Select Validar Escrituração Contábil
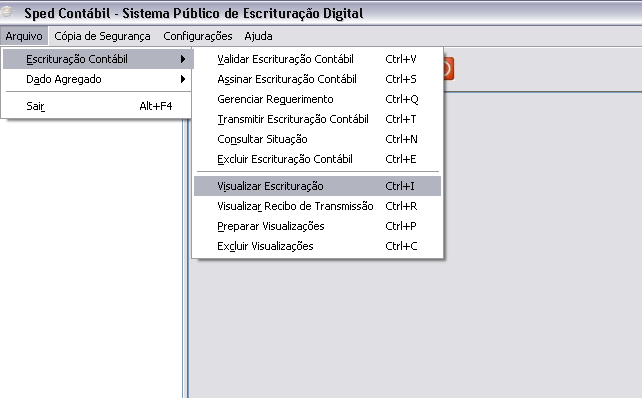Screen dimensions: 642x398 pos(317,59)
